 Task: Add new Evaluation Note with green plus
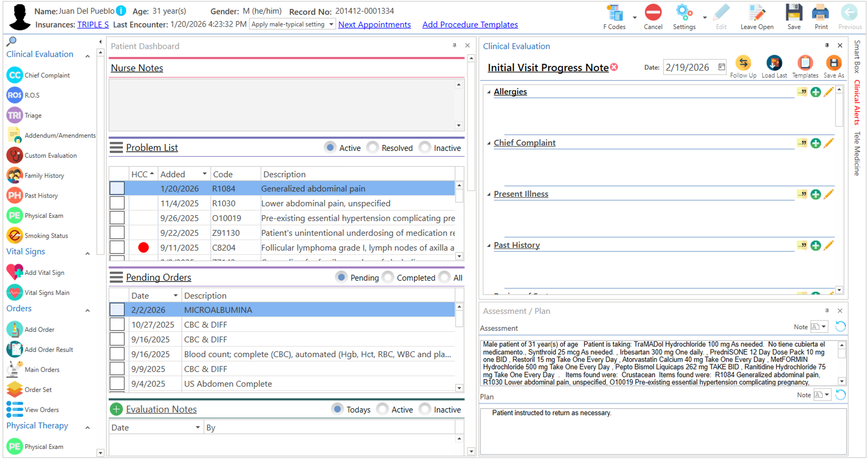(116, 409)
